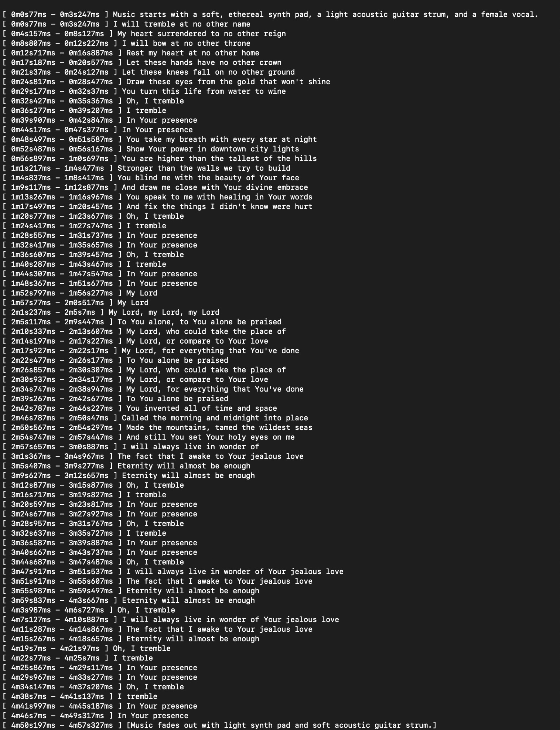560x730 pixels.
Task: Select the lyric "To You alone, to You alone be praised"
Action: click(x=199, y=322)
